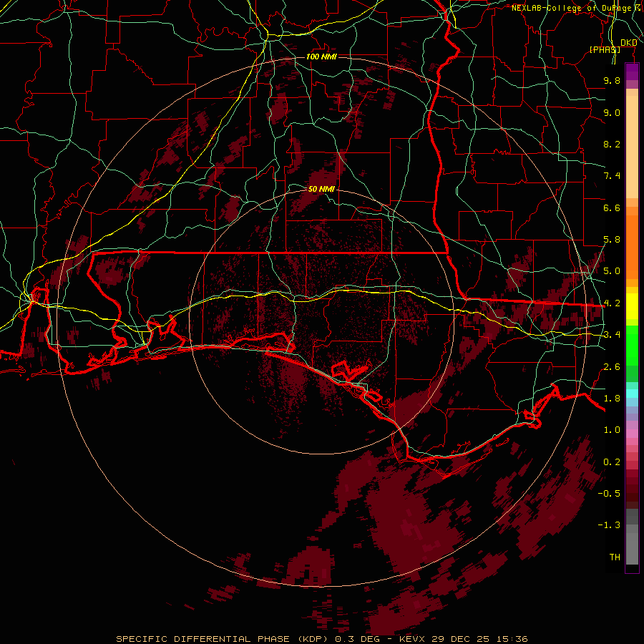
Task: Select the 9.0 value on color scale
Action: pos(612,112)
